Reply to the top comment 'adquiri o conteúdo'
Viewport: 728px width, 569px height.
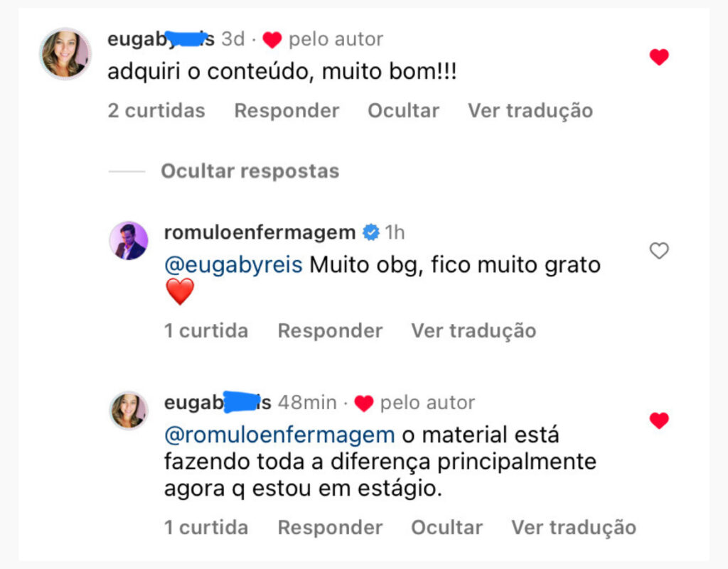(287, 111)
